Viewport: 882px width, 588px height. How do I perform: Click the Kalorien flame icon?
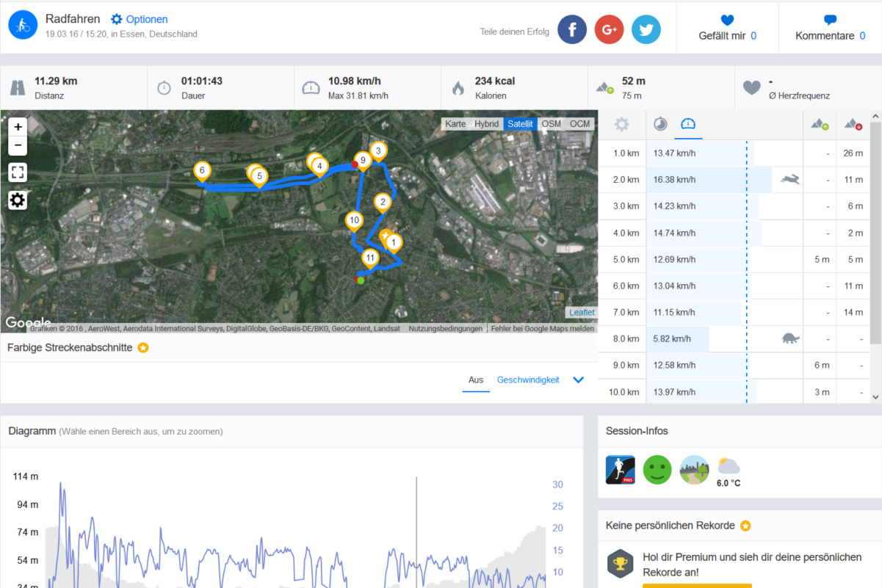pos(458,88)
